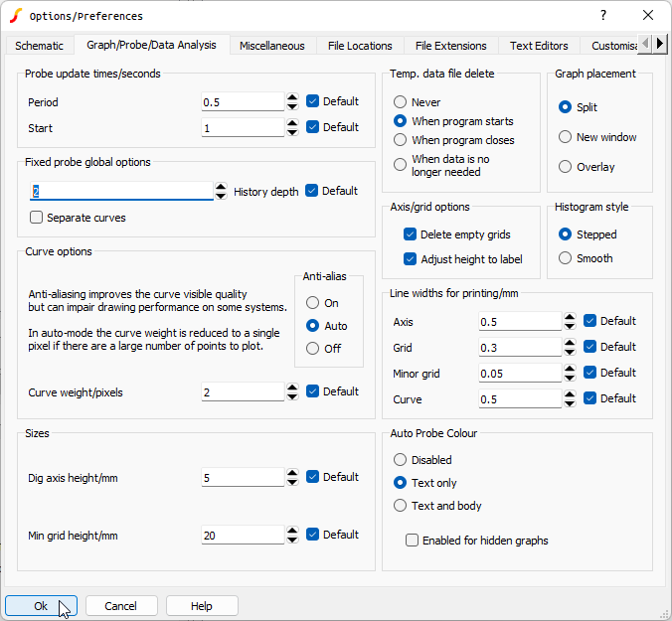Select Smooth histogram style
Screen dimensions: 672x621
(566, 258)
